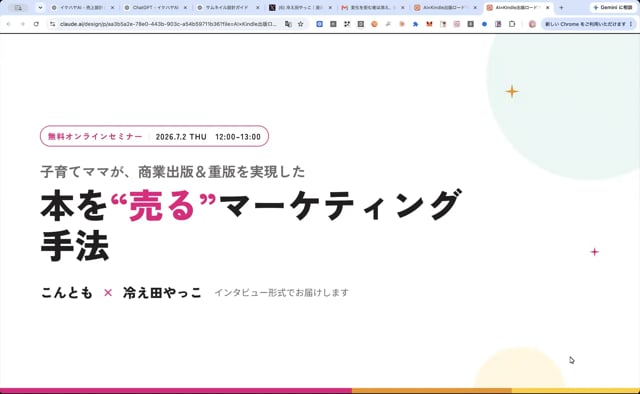The width and height of the screenshot is (640, 394).
Task: Click the pink 売る word in headline
Action: [162, 206]
